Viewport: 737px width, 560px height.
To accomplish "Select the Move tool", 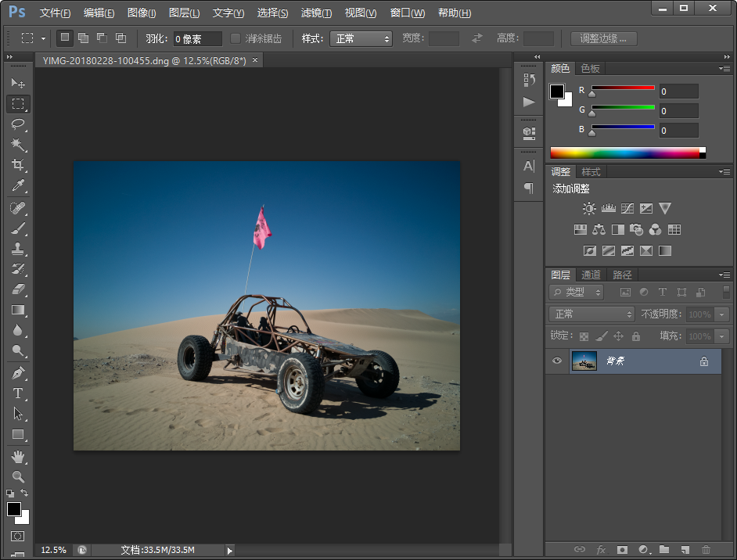I will coord(18,83).
